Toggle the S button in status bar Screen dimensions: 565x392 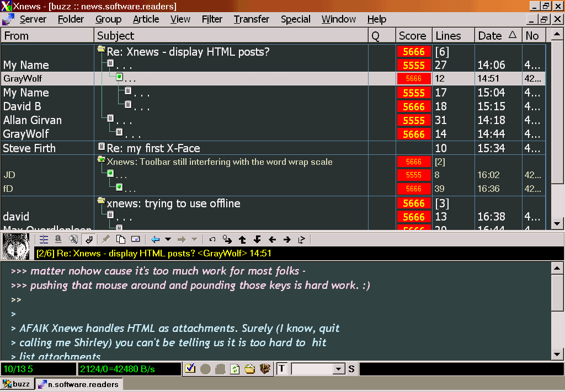351,369
